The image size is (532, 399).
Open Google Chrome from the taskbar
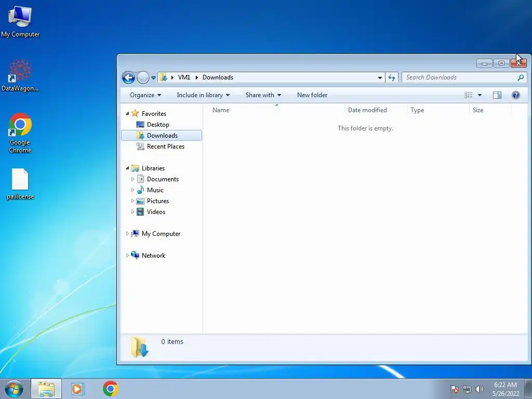[x=110, y=389]
